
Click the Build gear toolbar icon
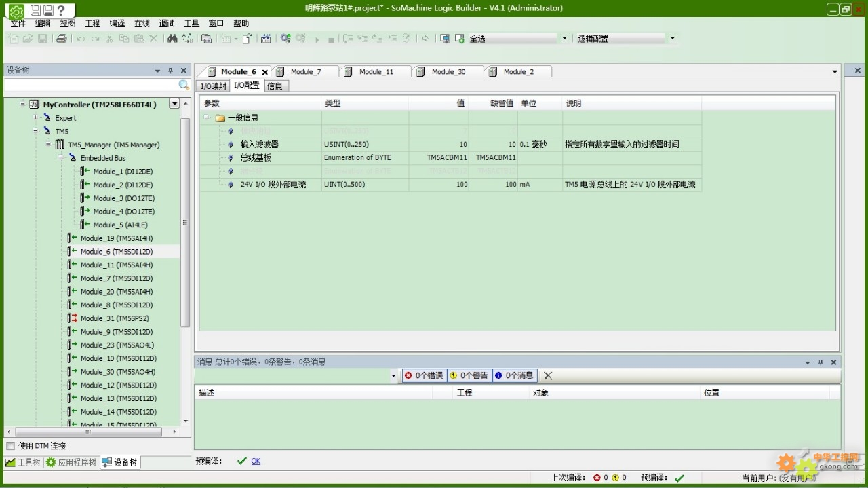click(x=285, y=39)
